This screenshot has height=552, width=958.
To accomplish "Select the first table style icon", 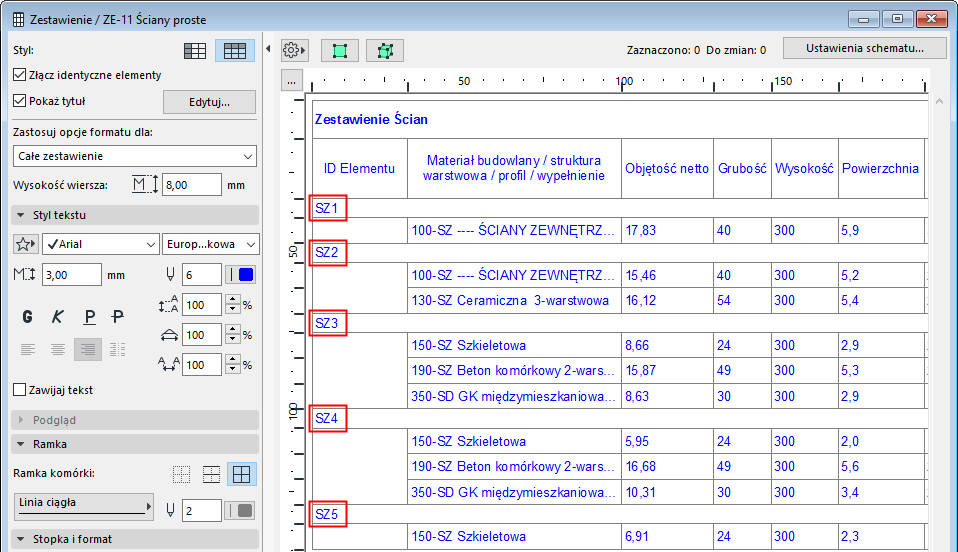I will coord(196,51).
